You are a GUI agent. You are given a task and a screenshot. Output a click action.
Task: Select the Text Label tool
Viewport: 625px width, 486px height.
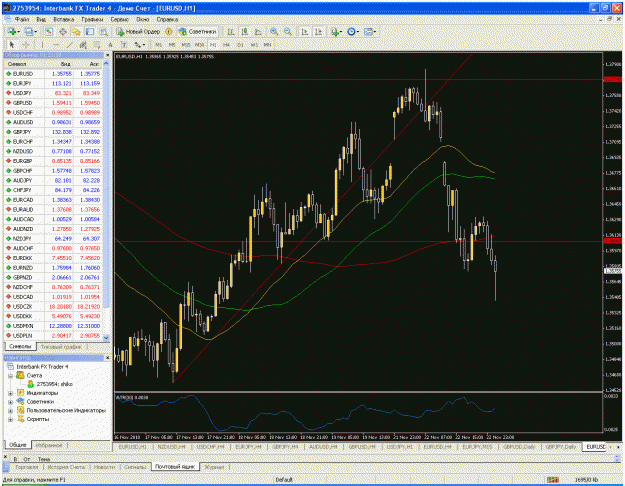tap(124, 45)
